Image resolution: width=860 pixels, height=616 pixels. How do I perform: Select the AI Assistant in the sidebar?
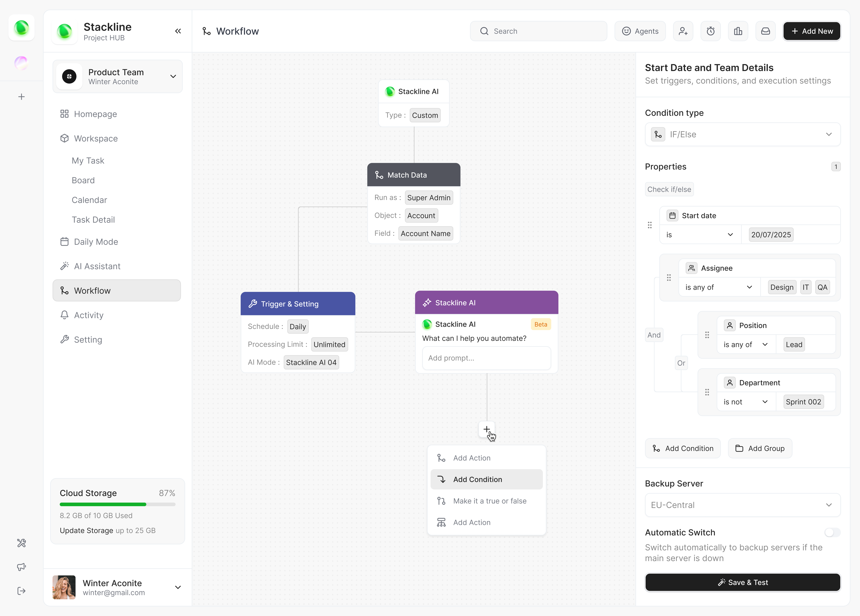[x=97, y=266]
